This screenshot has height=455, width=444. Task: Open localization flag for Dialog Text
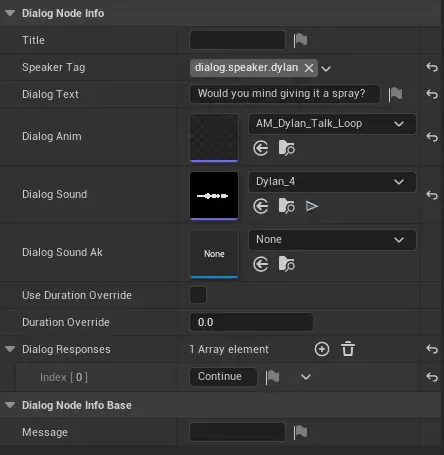pos(395,94)
